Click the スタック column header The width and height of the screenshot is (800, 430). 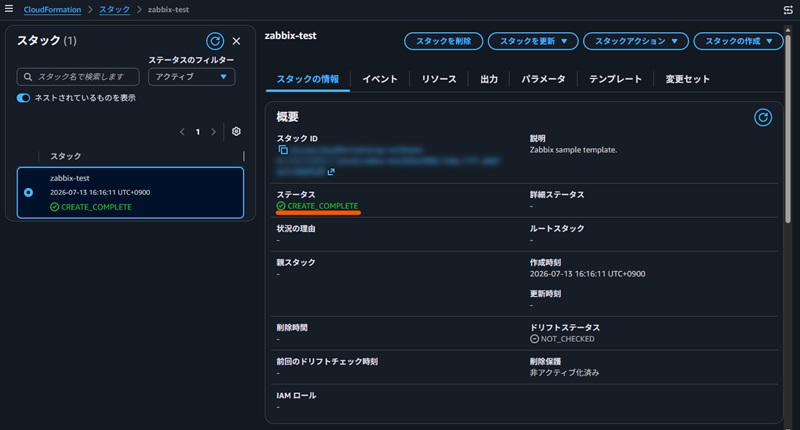pyautogui.click(x=65, y=156)
